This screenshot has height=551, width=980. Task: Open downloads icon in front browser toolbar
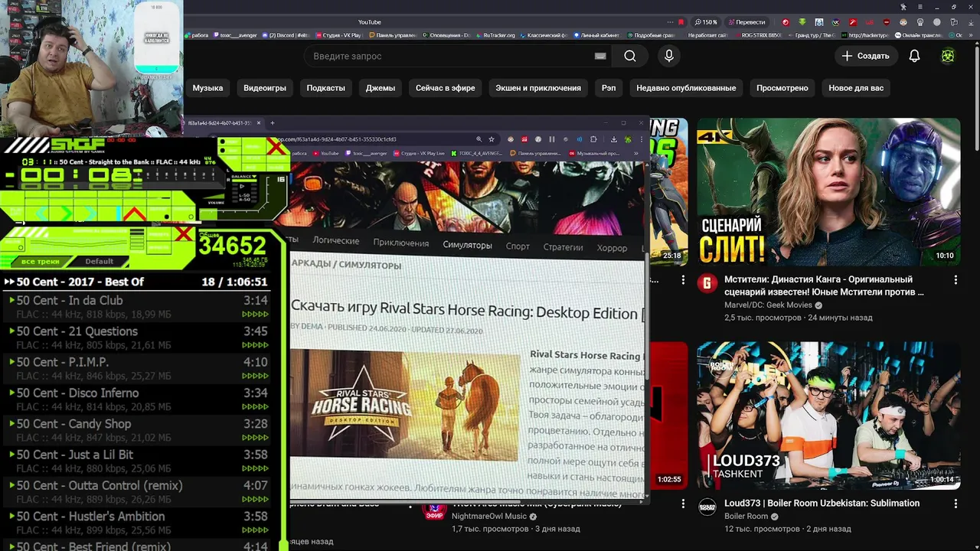point(614,139)
